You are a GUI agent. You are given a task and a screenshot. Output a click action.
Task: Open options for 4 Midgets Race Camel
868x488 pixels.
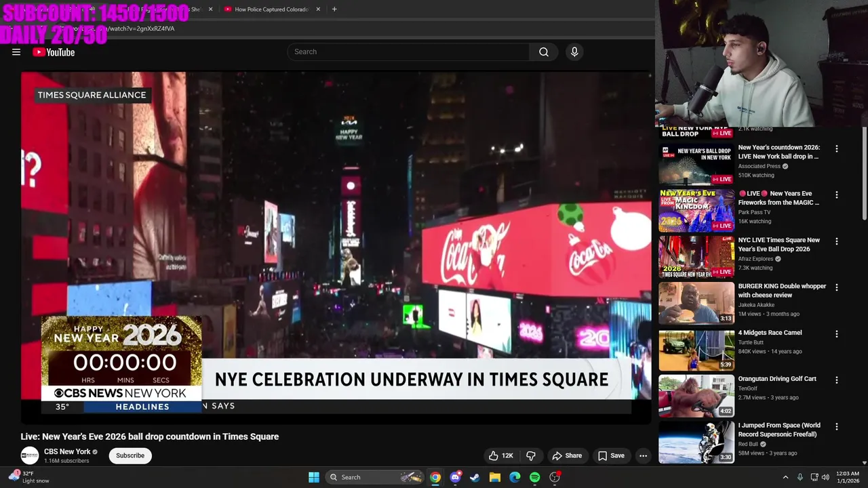836,334
